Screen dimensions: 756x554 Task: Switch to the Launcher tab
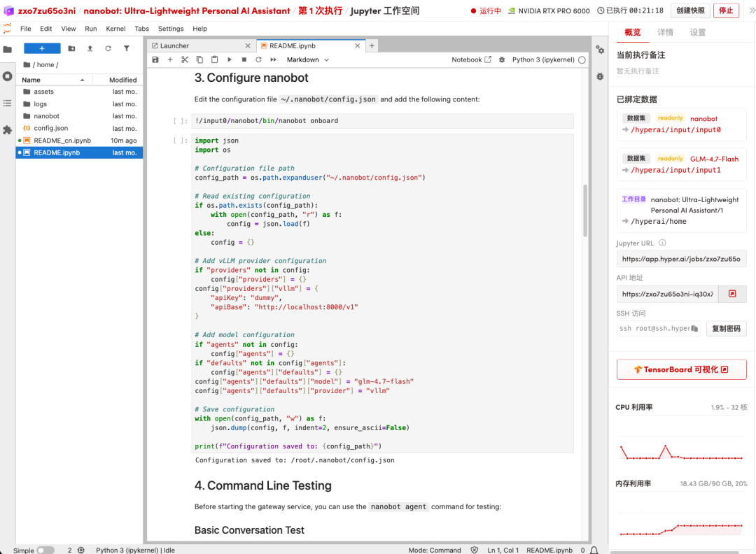[x=174, y=45]
